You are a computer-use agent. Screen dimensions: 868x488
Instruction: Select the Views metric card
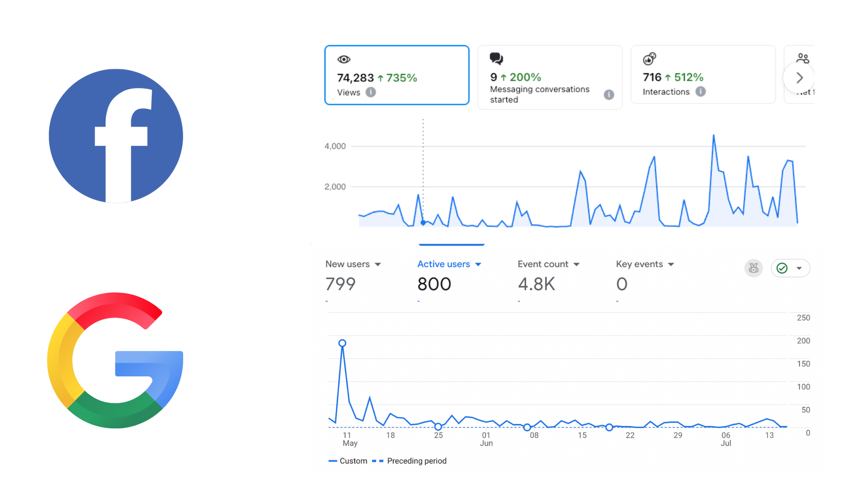coord(397,75)
